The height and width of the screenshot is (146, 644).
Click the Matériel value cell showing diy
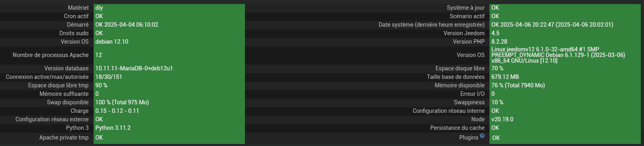(x=169, y=8)
